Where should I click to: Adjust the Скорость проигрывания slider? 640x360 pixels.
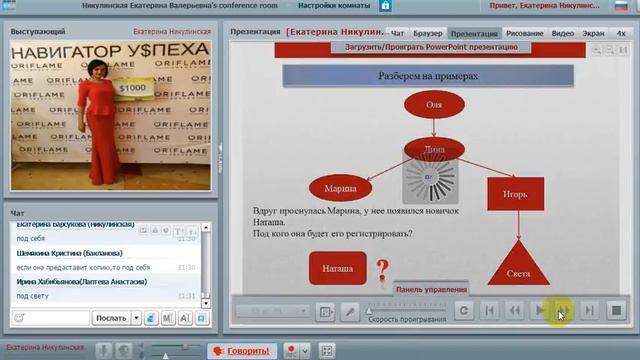coord(369,311)
